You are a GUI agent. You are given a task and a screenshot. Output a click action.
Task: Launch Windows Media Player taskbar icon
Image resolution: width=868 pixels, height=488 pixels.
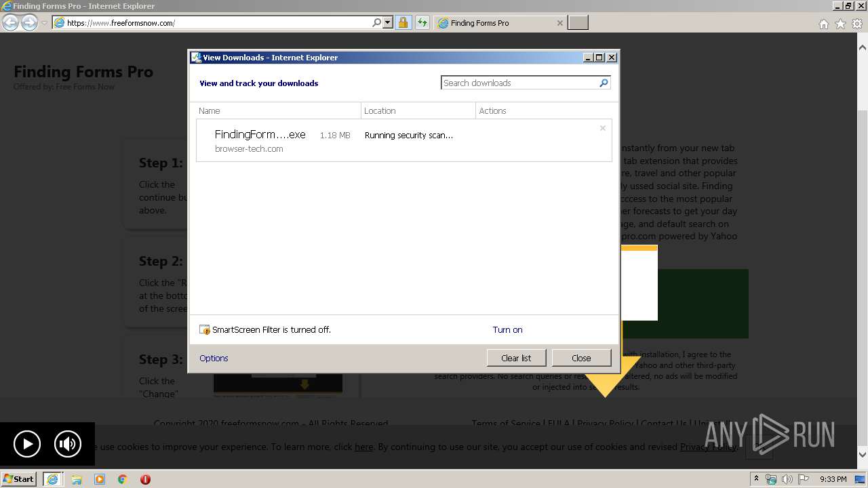(x=100, y=479)
